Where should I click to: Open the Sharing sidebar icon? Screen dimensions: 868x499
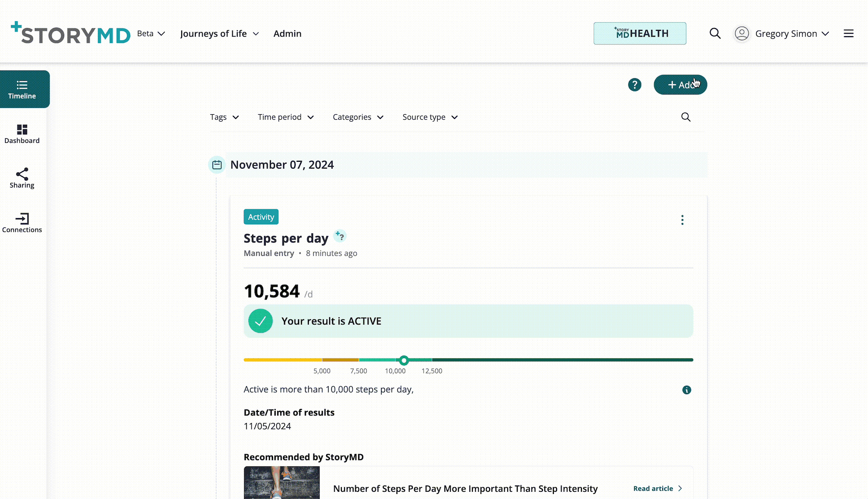(22, 178)
